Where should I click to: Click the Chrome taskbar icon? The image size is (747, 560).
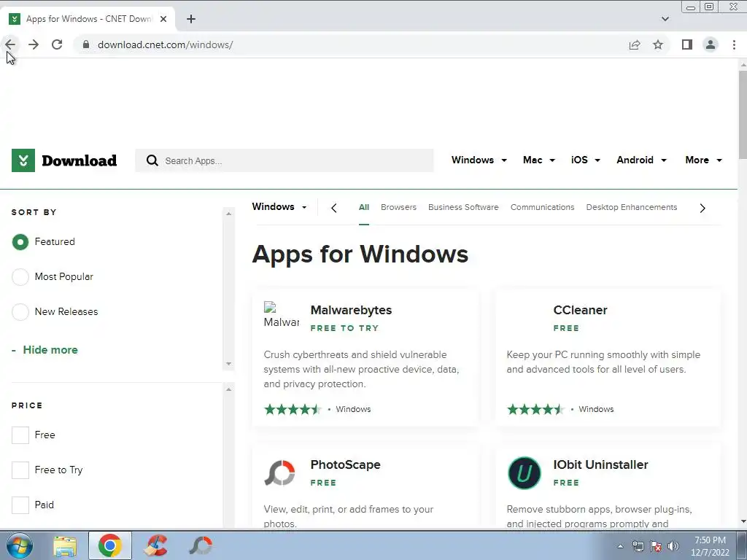tap(110, 545)
